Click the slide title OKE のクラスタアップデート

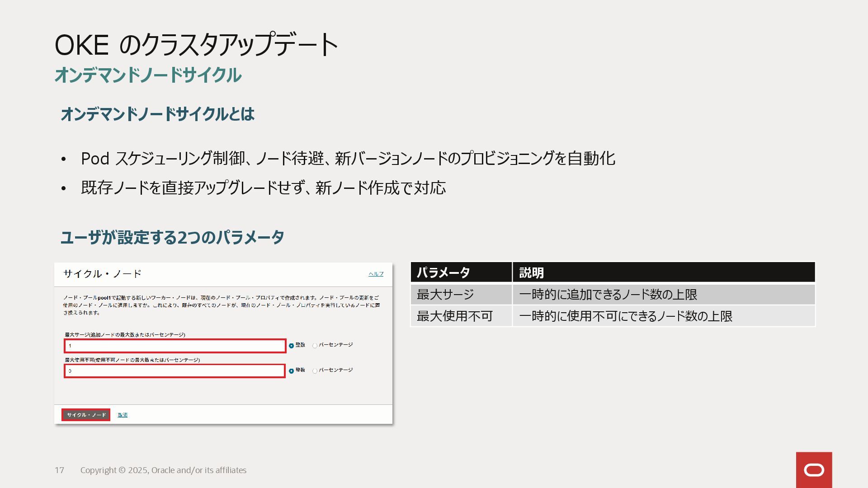[x=196, y=45]
